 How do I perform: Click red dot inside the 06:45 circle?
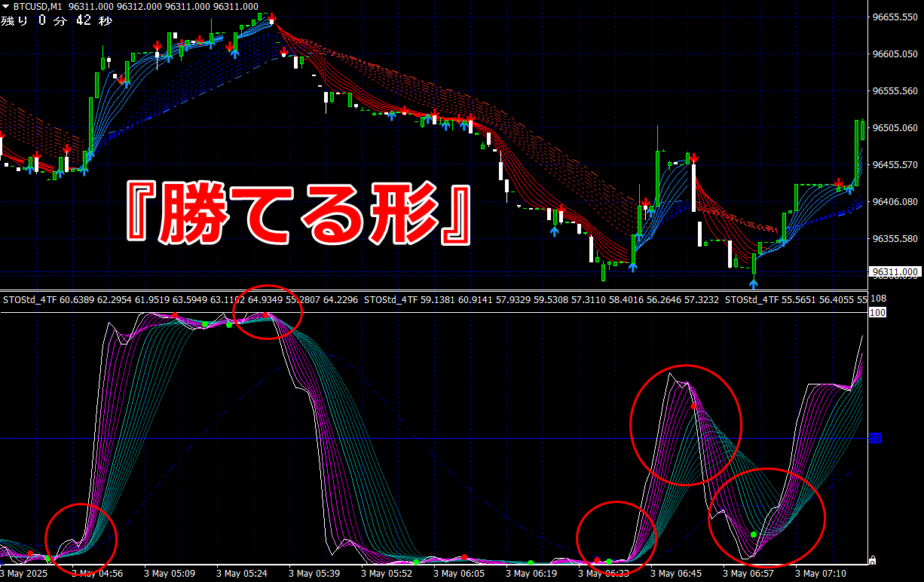pyautogui.click(x=693, y=406)
